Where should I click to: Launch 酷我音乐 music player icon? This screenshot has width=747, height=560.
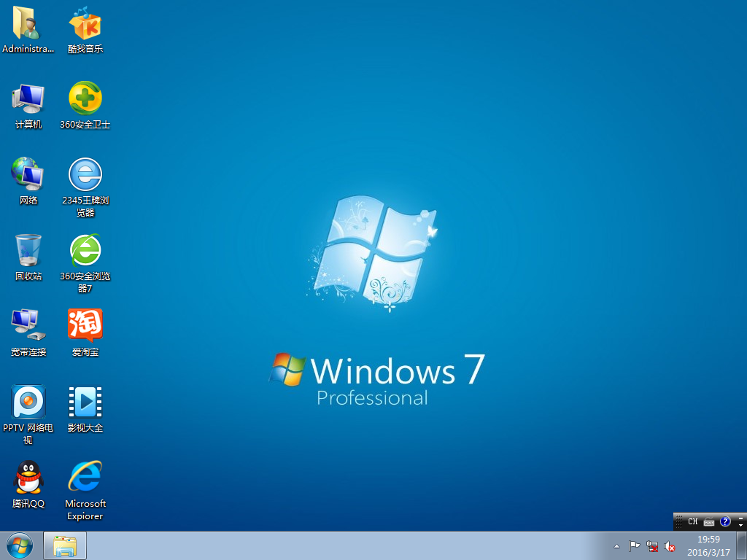tap(85, 29)
